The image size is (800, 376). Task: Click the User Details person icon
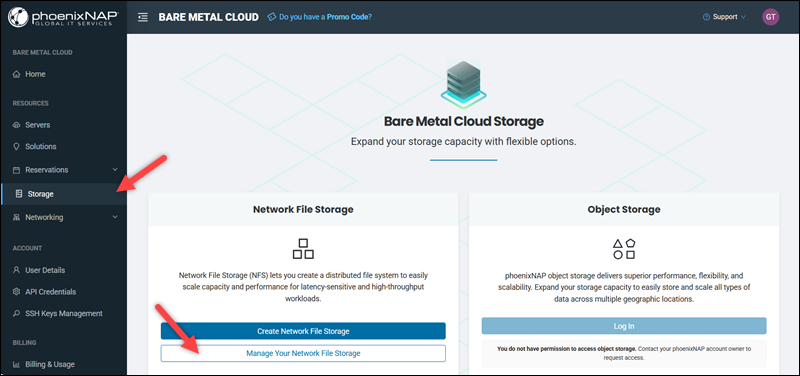coord(16,270)
